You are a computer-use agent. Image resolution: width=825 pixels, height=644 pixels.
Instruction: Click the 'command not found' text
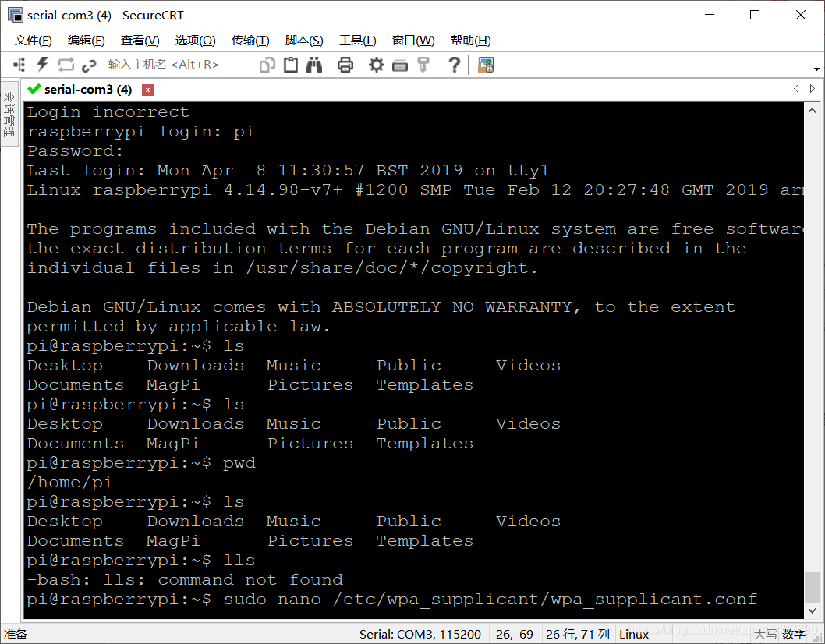(x=250, y=580)
